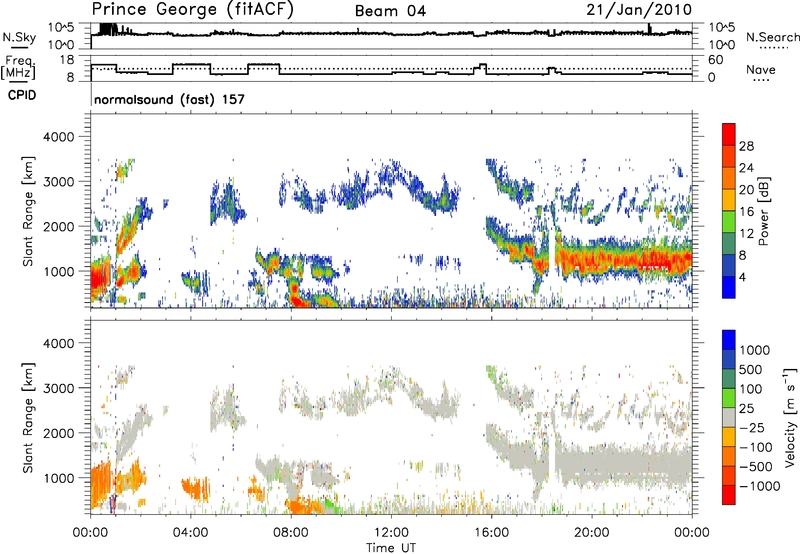Click the '16' tick on power colorbar
This screenshot has width=800, height=554.
746,212
